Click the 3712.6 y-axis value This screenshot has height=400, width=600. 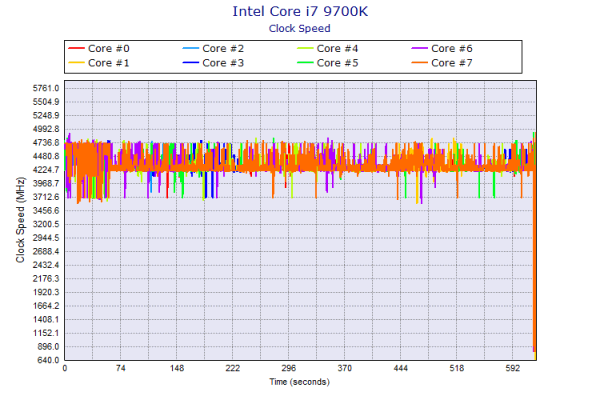[46, 197]
